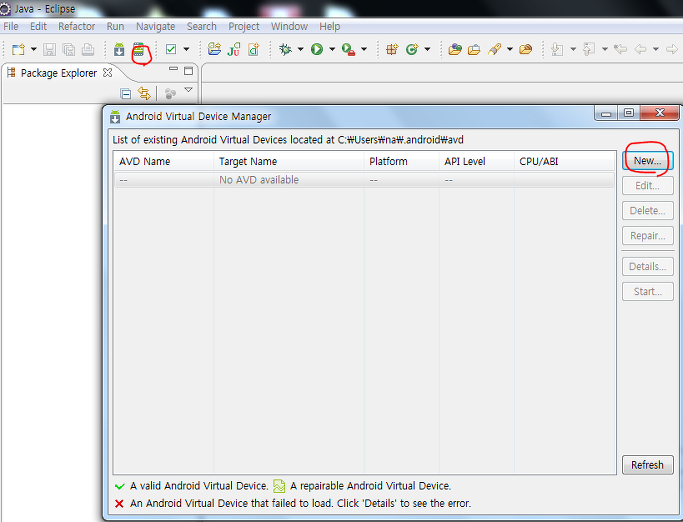Click the Edit... button in AVD Manager
683x522 pixels.
click(x=648, y=186)
